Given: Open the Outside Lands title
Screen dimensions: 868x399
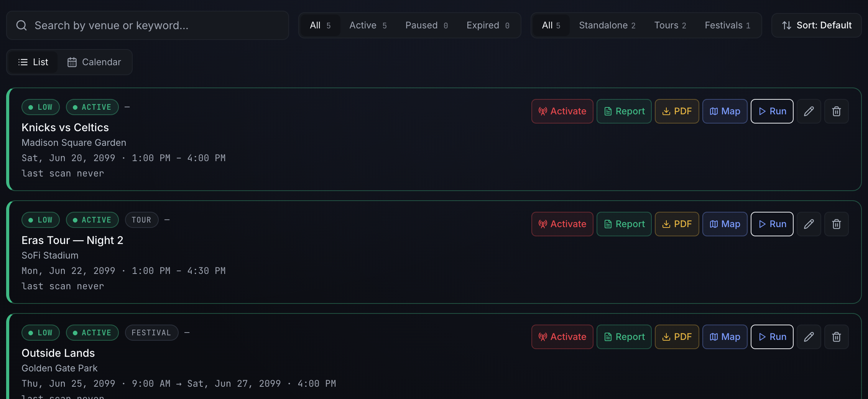Looking at the screenshot, I should pos(58,353).
